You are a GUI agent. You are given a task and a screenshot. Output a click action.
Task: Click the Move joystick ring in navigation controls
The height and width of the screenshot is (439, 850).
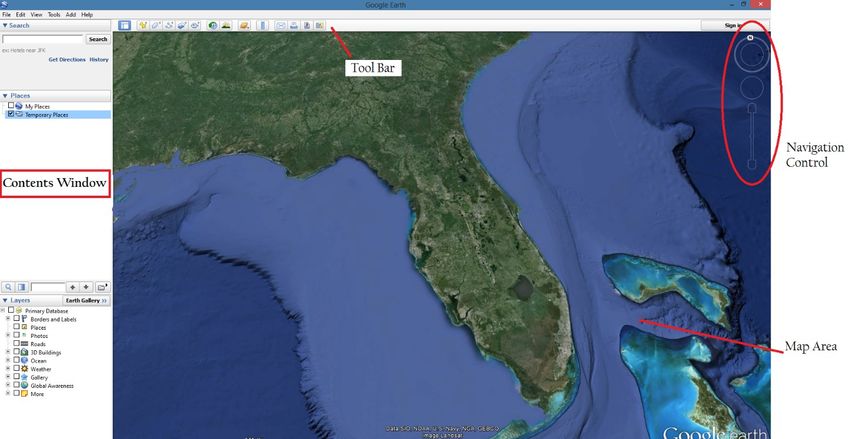click(751, 87)
